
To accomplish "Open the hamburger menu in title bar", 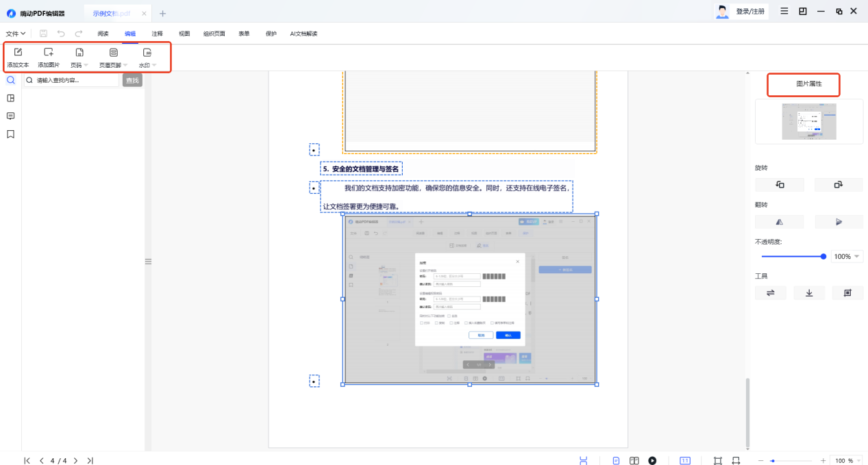I will click(x=784, y=11).
